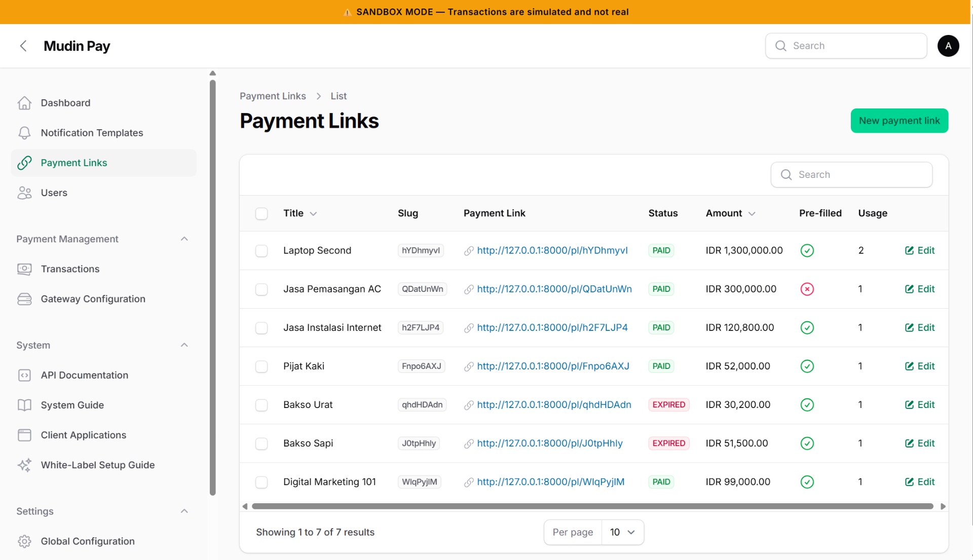Click the pre-filled check icon for Pijat Kaki
Image resolution: width=973 pixels, height=560 pixels.
click(x=807, y=366)
